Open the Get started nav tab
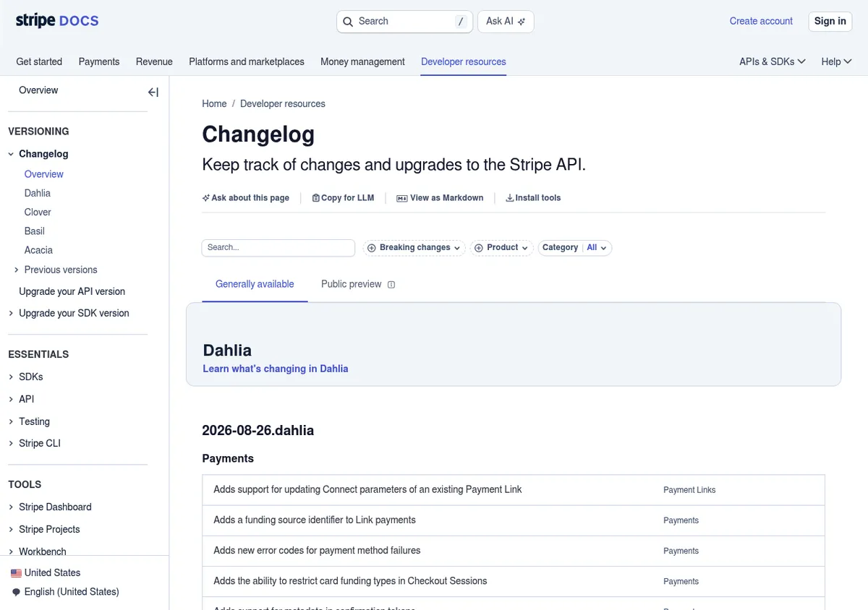868x610 pixels. 39,61
